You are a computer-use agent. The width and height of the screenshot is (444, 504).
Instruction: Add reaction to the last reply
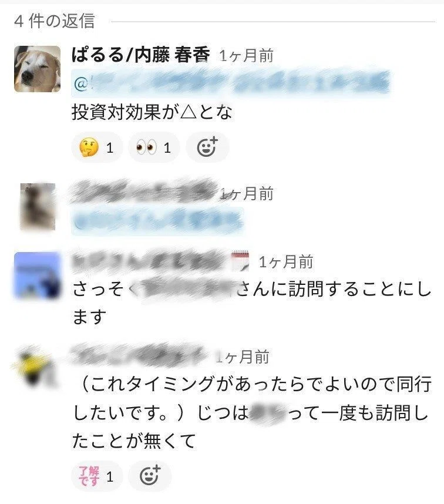150,476
